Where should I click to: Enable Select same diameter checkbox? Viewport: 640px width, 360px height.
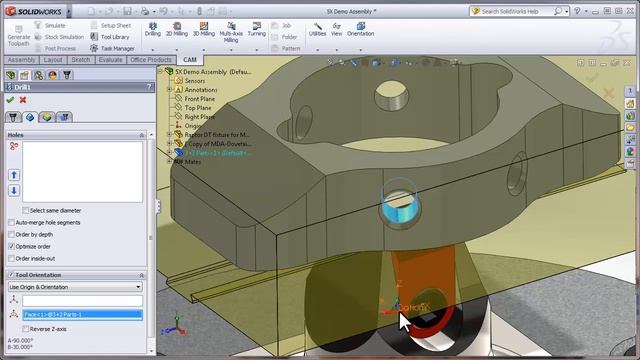pos(26,211)
